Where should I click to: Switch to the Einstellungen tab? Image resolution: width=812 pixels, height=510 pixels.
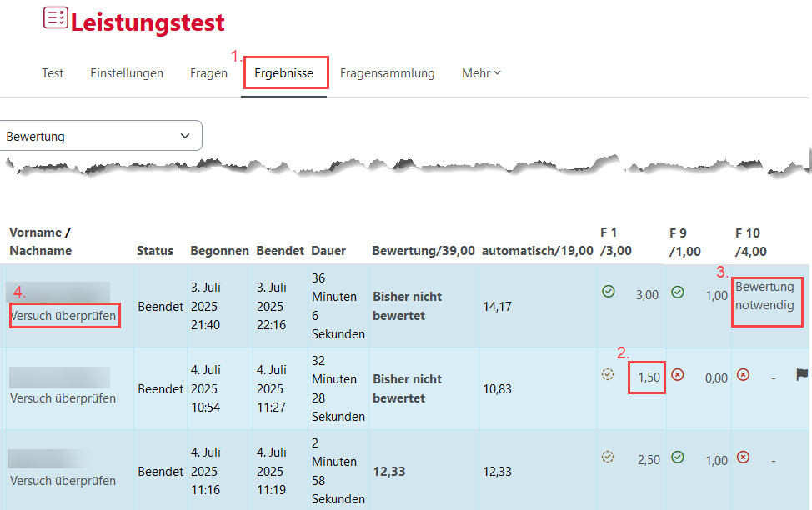click(x=126, y=72)
